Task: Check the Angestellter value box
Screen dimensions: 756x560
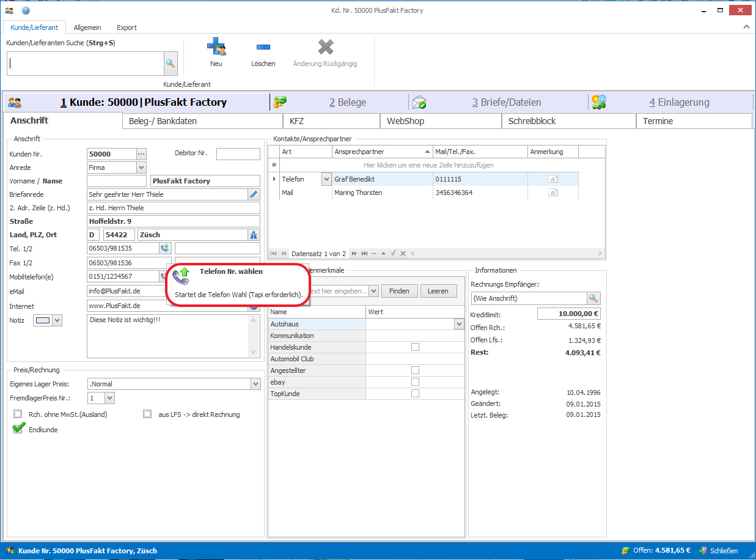Action: (416, 370)
